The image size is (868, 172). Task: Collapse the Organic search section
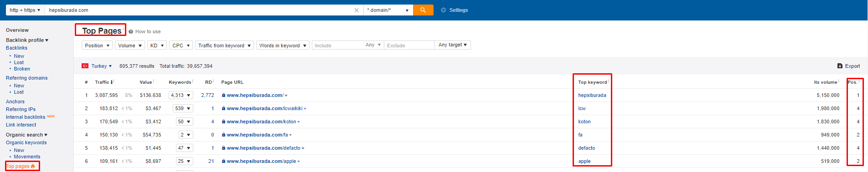(x=26, y=135)
